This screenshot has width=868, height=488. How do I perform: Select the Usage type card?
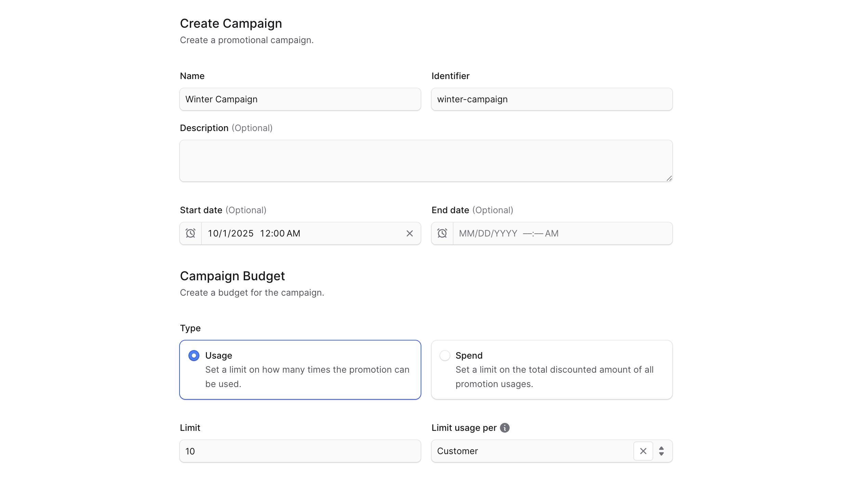coord(300,370)
